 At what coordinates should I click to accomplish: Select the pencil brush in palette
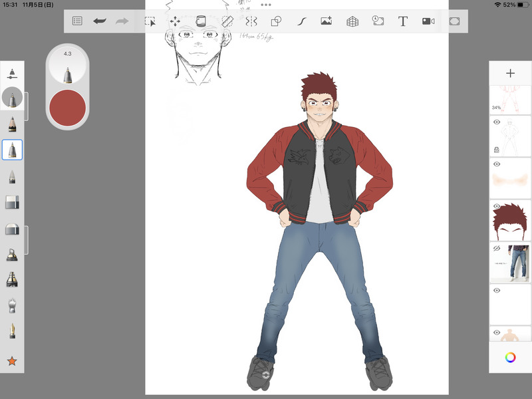12,124
